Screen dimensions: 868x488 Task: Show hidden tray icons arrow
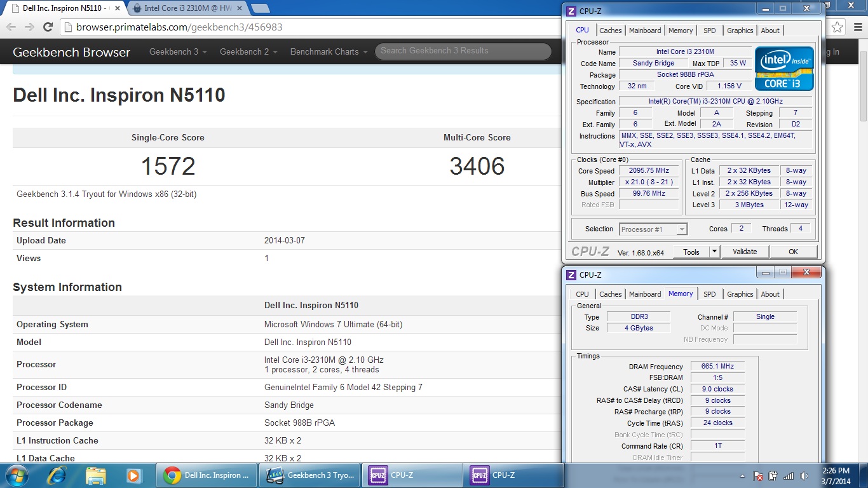pyautogui.click(x=743, y=475)
